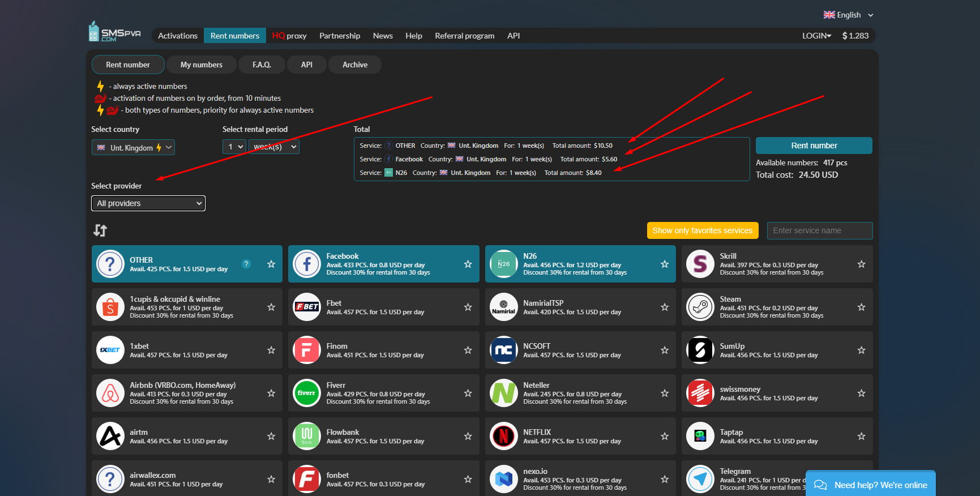Open Activations in the top navigation
This screenshot has height=496, width=980.
[178, 36]
